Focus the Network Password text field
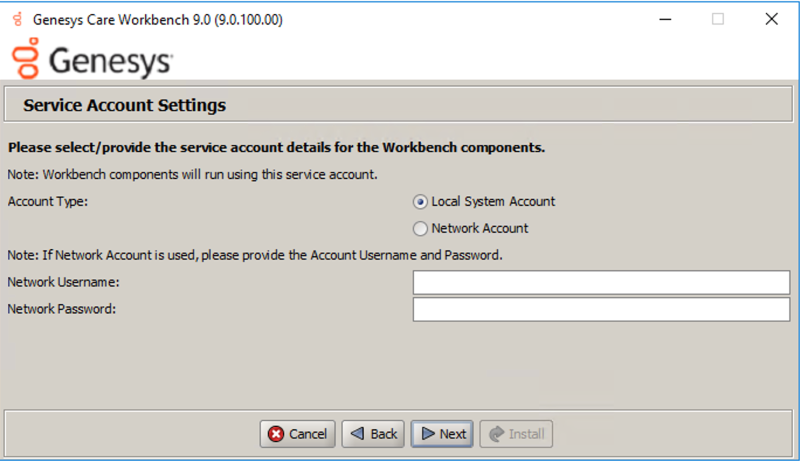 (x=601, y=309)
